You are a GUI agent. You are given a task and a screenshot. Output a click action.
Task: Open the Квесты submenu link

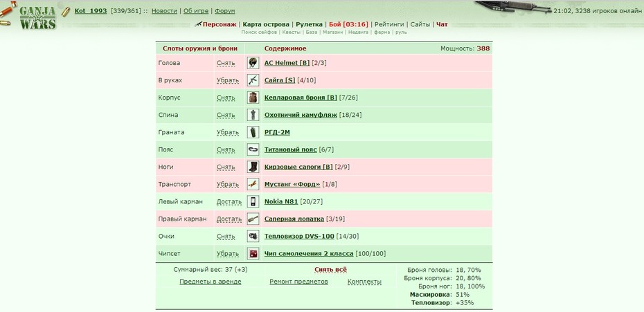coord(292,32)
